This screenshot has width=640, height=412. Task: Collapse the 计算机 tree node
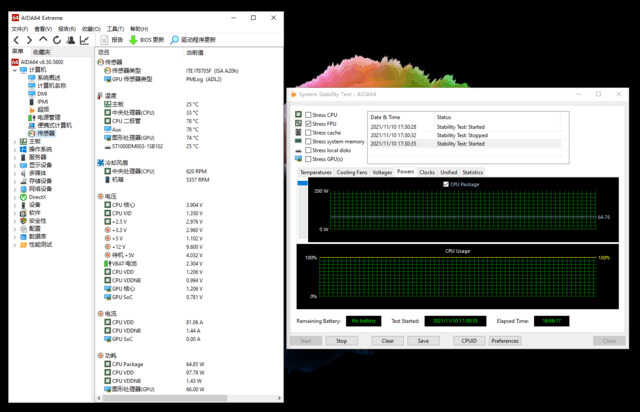pyautogui.click(x=15, y=70)
